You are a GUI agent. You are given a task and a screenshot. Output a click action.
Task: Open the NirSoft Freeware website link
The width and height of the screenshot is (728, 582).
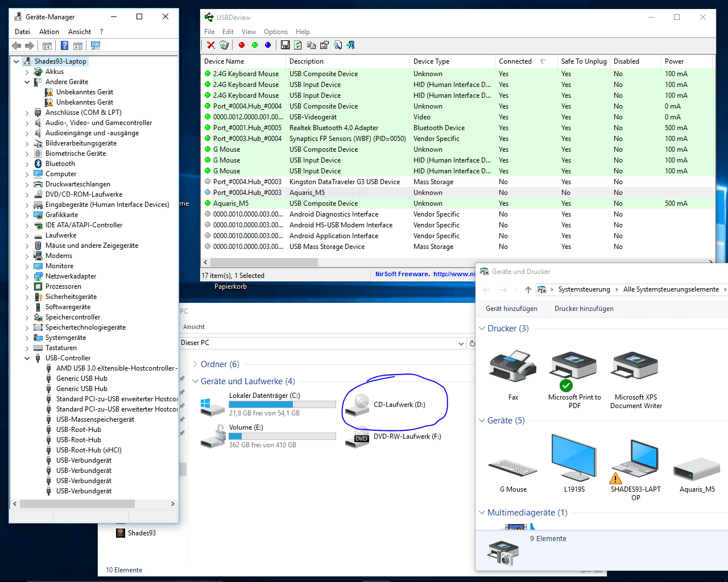425,274
